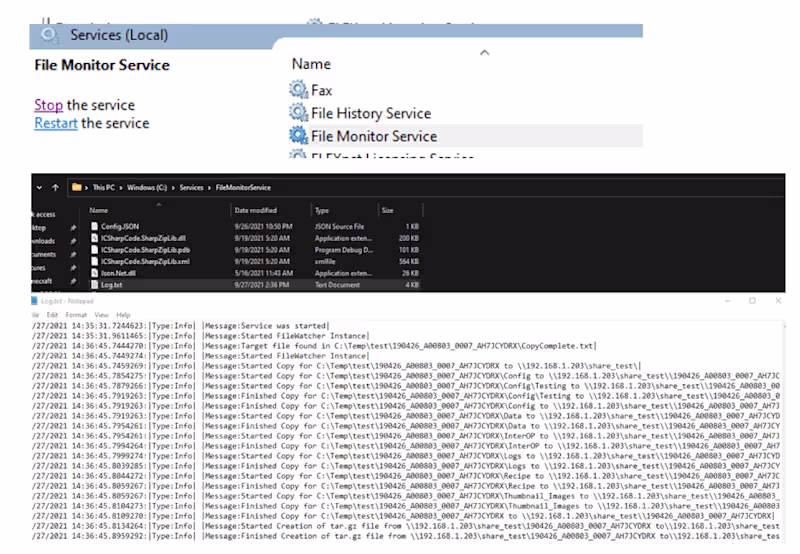Open Minecraft folder in Explorer sidebar
The height and width of the screenshot is (554, 800).
tap(42, 281)
